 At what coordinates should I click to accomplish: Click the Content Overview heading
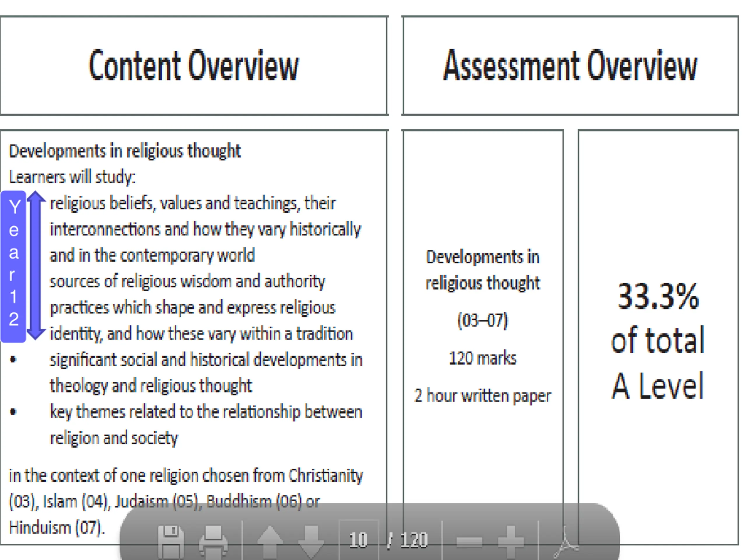(x=193, y=66)
